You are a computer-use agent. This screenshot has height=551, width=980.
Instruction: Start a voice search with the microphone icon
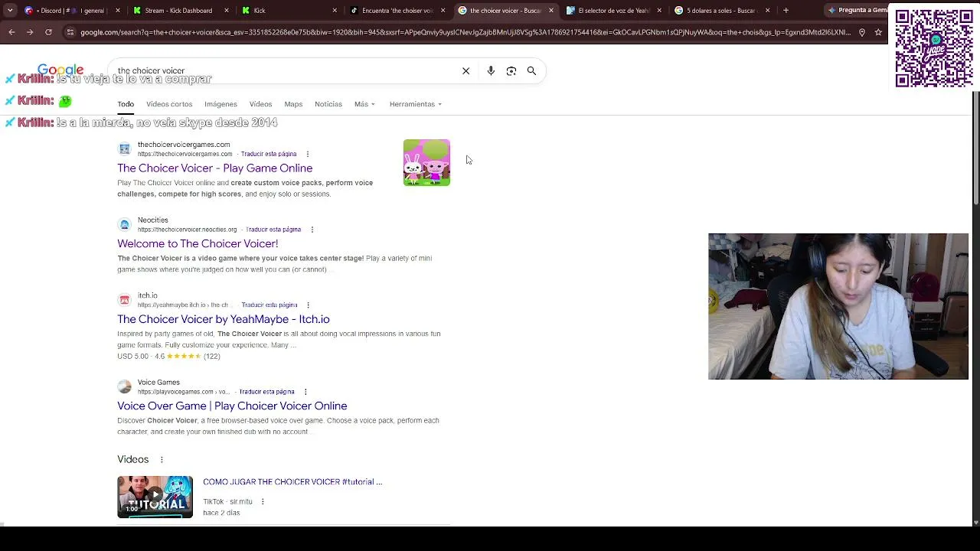(491, 71)
